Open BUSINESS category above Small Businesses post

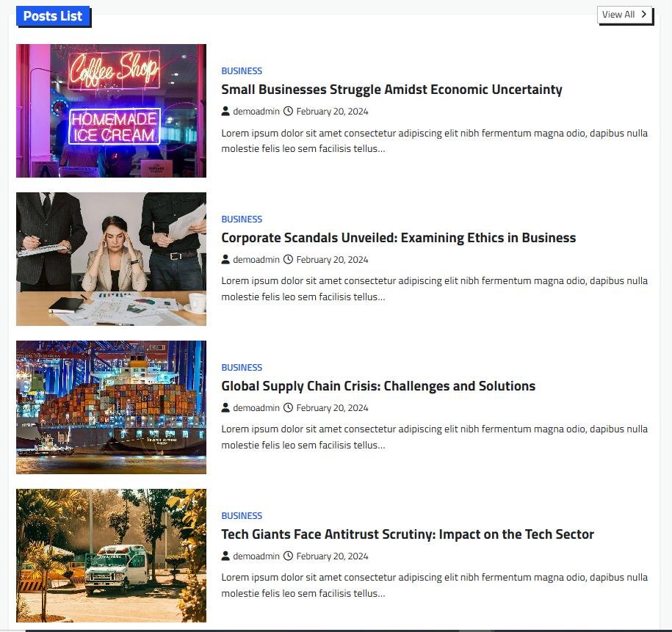pos(242,70)
